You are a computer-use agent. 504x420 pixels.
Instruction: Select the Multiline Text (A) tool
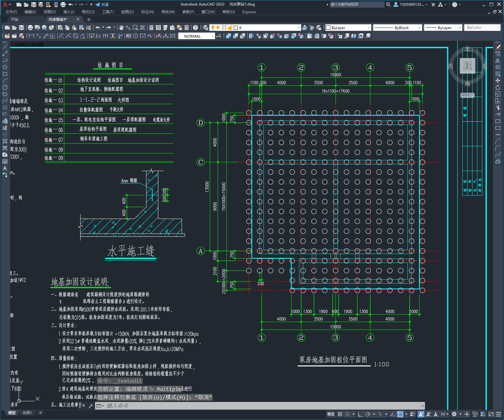pos(5,168)
